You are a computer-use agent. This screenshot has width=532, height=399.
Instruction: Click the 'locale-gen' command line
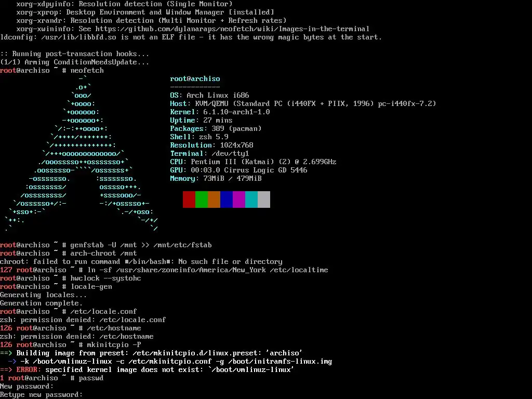56,286
